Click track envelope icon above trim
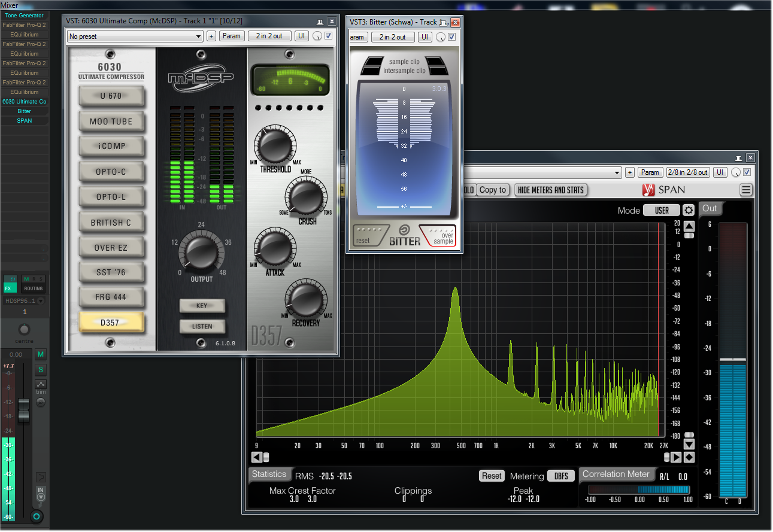 [41, 384]
